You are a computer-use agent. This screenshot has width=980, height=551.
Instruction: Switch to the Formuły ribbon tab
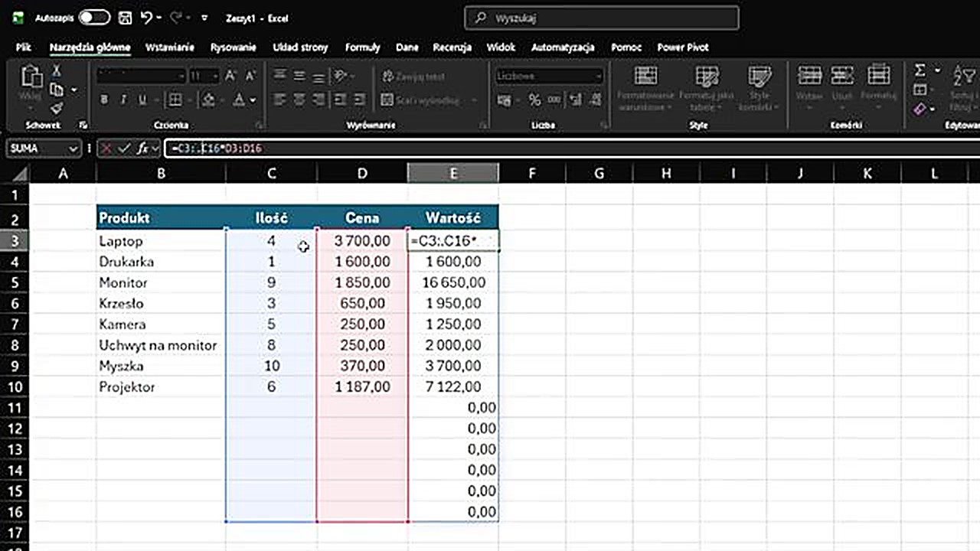pos(362,47)
